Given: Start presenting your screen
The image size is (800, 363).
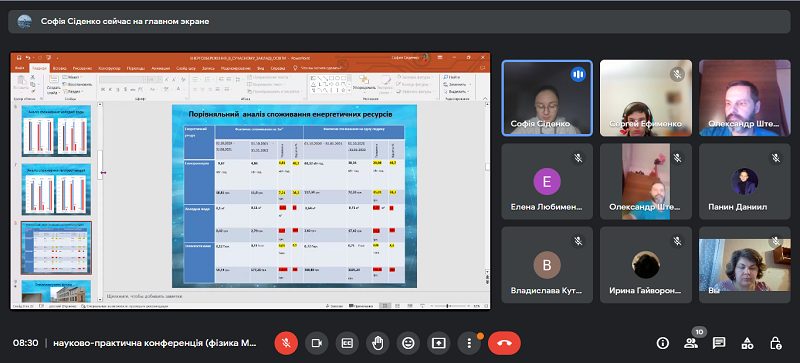Looking at the screenshot, I should [439, 343].
